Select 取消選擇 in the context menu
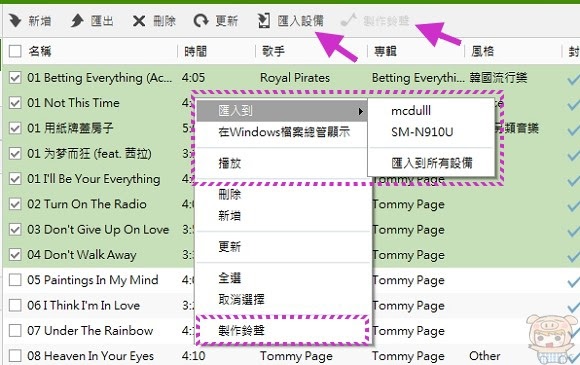 pos(241,299)
